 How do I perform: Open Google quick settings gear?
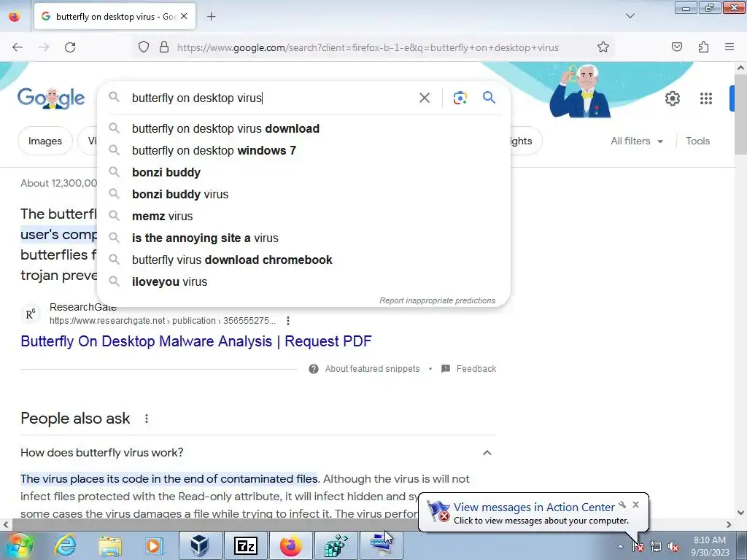coord(672,98)
